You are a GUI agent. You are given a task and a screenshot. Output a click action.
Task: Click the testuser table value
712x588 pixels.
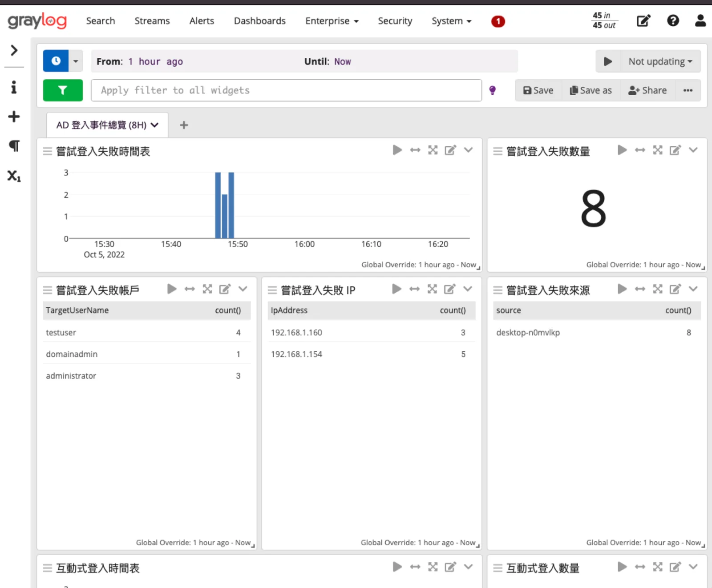point(61,333)
